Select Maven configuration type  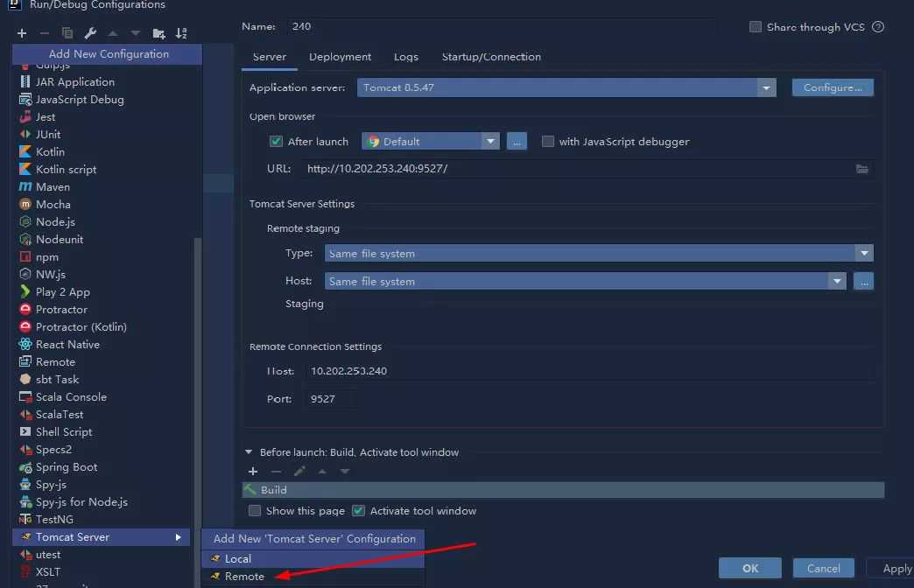(53, 186)
